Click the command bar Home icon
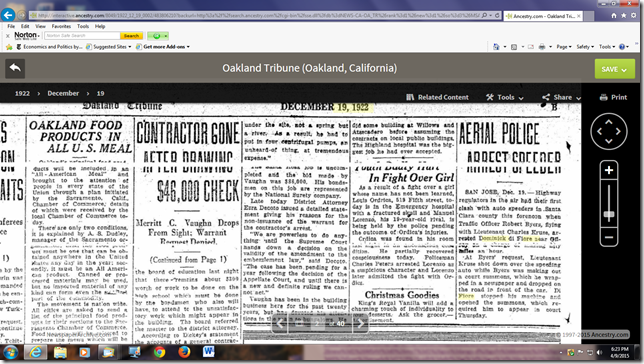This screenshot has height=364, width=644. coord(496,47)
